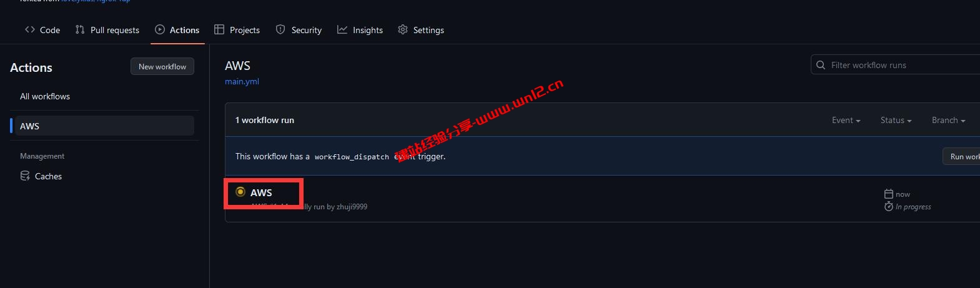Focus the Filter workflow runs field
980x288 pixels.
(x=895, y=65)
